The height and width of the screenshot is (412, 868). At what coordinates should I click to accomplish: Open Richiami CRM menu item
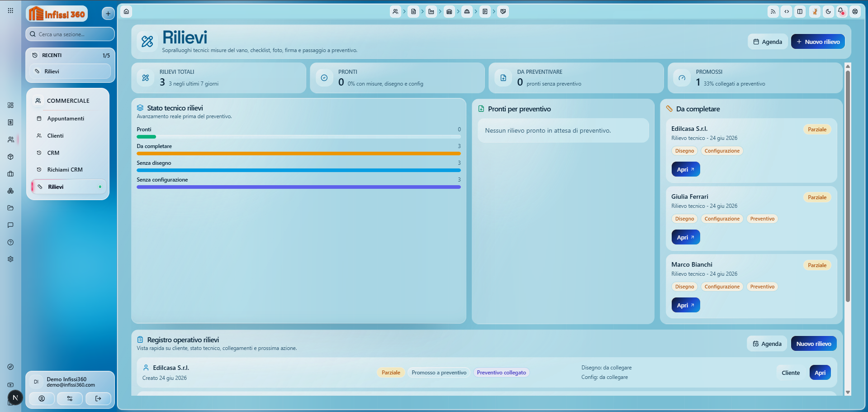(68, 170)
